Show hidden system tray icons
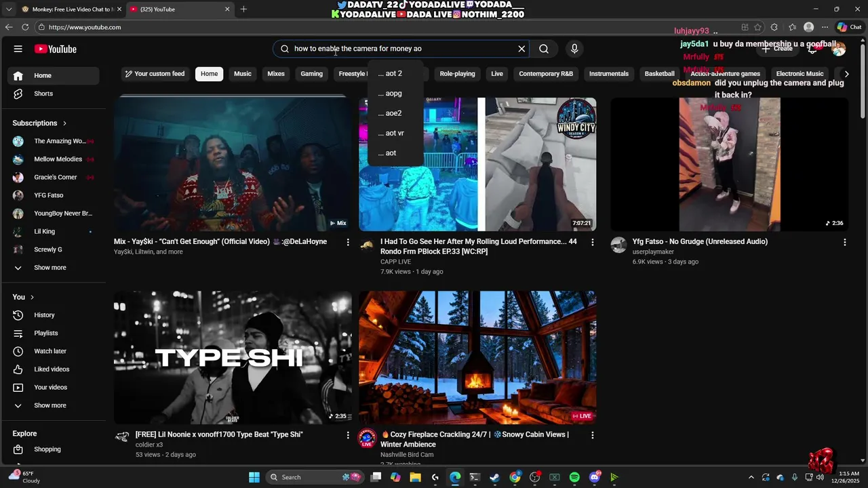 tap(751, 477)
